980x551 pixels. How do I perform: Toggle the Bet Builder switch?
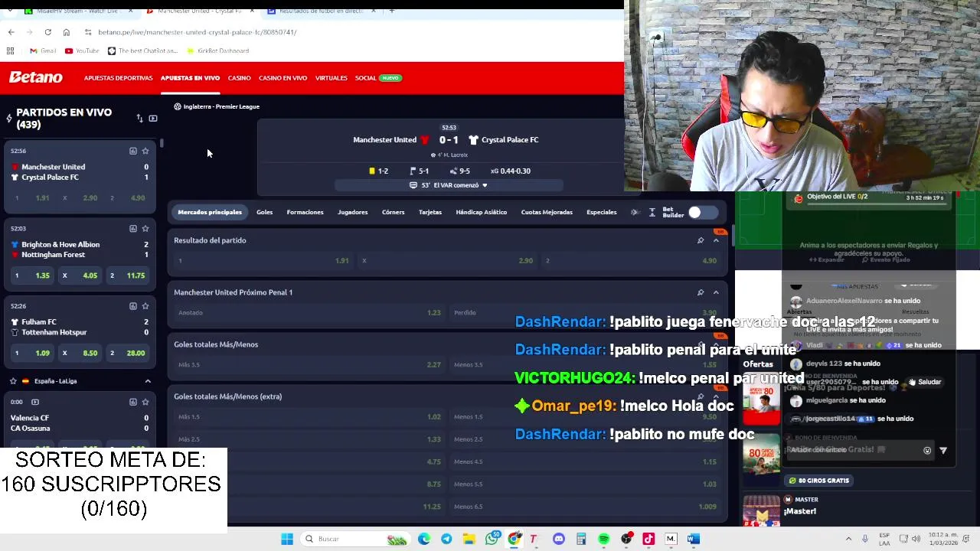pyautogui.click(x=702, y=212)
